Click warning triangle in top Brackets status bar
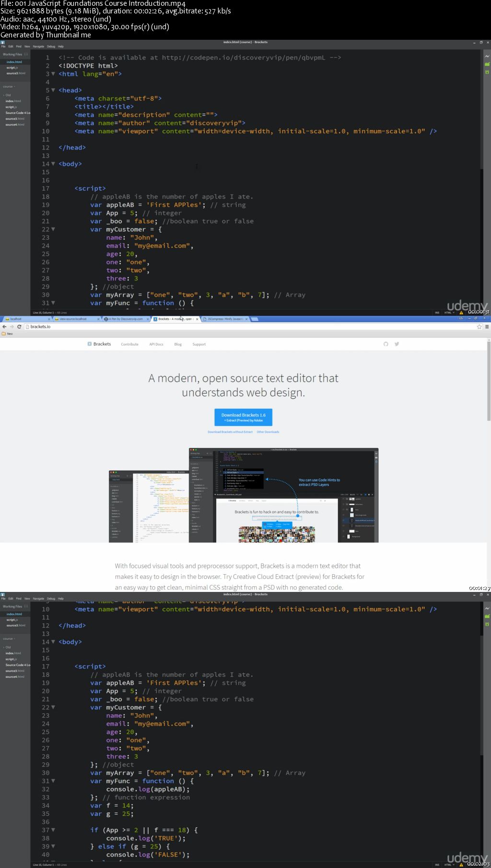Image resolution: width=491 pixels, height=868 pixels. coord(461,312)
